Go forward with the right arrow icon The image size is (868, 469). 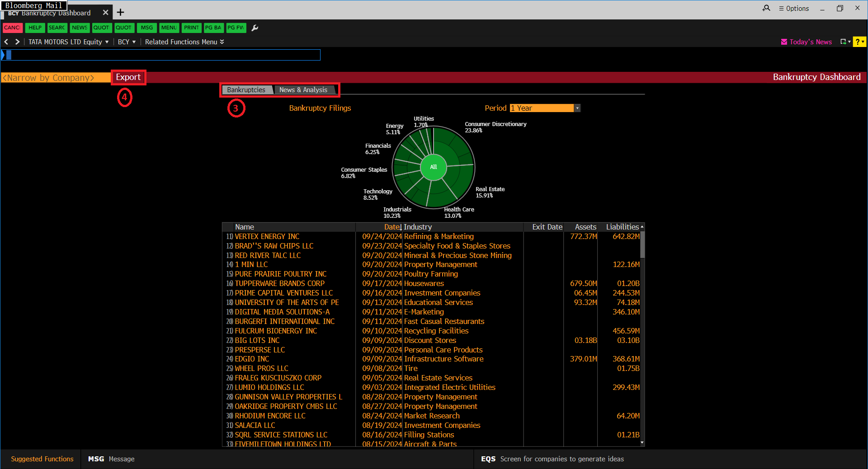tap(17, 42)
